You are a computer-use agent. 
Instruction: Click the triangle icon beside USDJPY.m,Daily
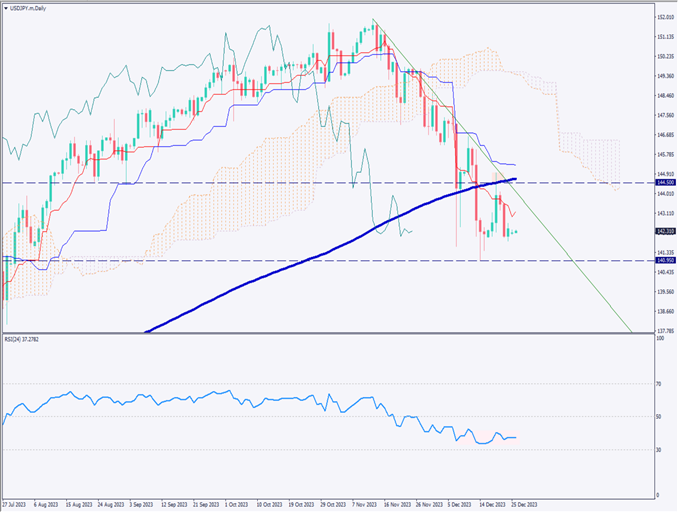[x=6, y=6]
